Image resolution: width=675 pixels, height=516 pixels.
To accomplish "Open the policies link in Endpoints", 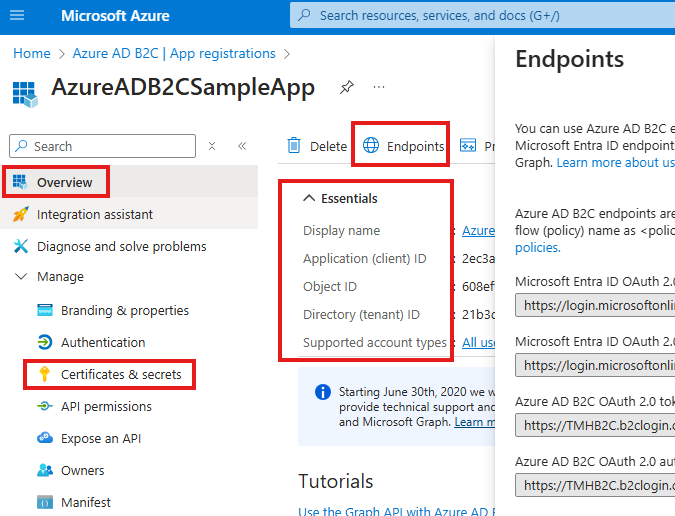I will pyautogui.click(x=538, y=247).
